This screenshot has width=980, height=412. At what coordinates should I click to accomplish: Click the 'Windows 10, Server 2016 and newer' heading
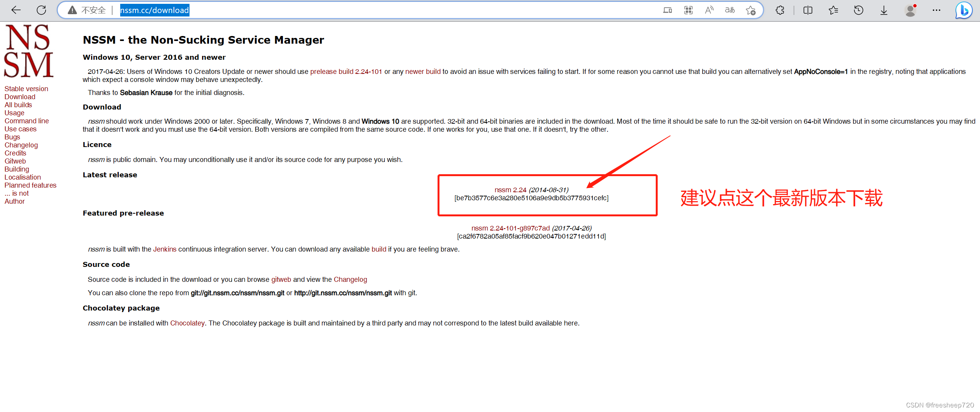point(154,57)
